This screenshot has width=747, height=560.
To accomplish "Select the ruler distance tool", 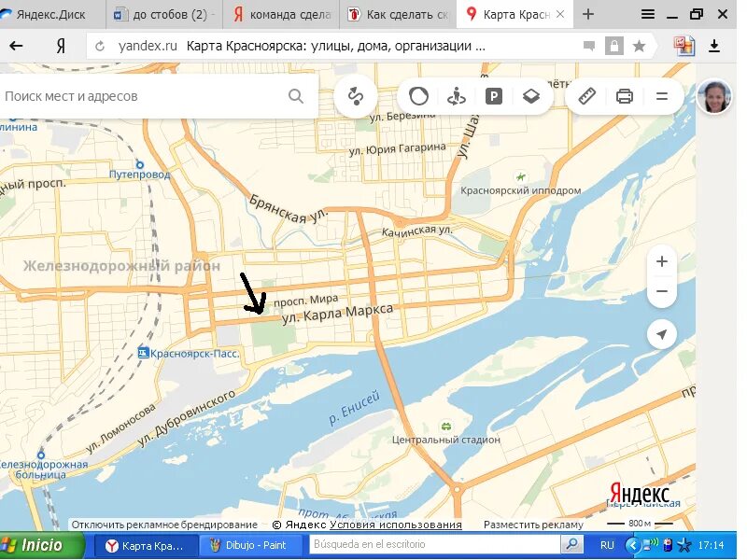I will tap(587, 96).
